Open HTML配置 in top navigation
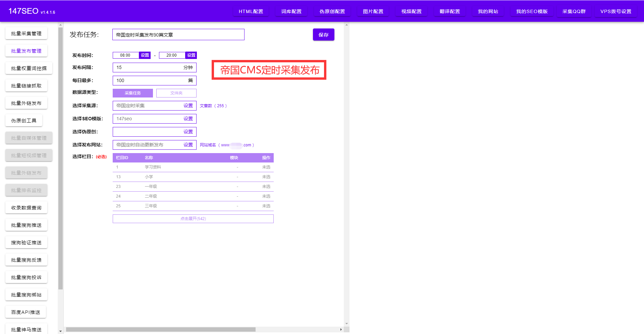This screenshot has width=644, height=334. tap(251, 11)
